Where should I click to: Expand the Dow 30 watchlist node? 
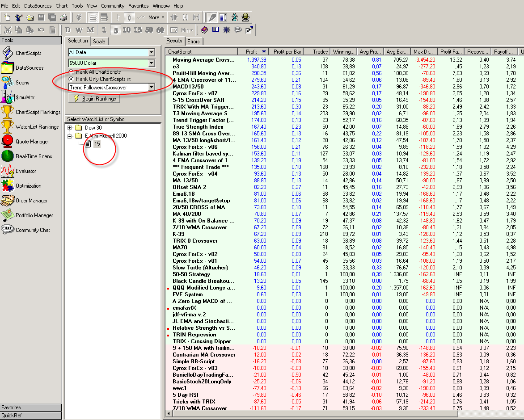pos(69,127)
